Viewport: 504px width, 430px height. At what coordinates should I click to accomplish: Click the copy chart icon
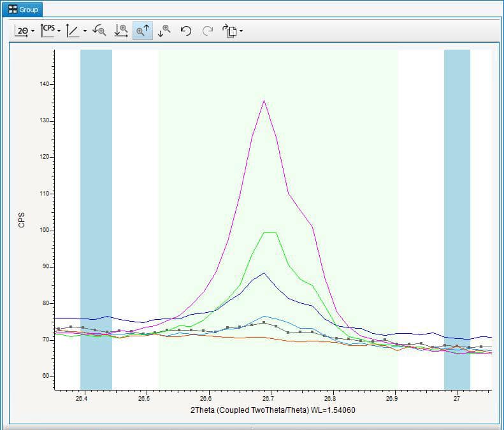[x=229, y=31]
